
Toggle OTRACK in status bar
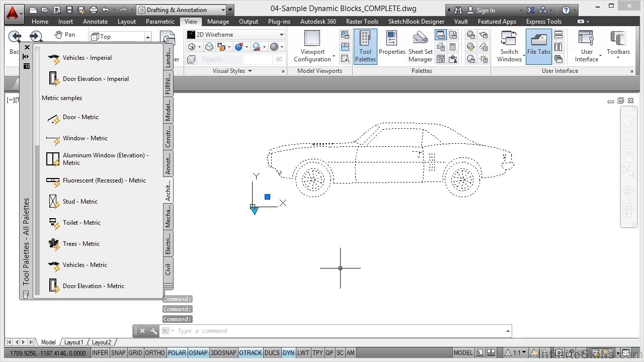click(251, 353)
